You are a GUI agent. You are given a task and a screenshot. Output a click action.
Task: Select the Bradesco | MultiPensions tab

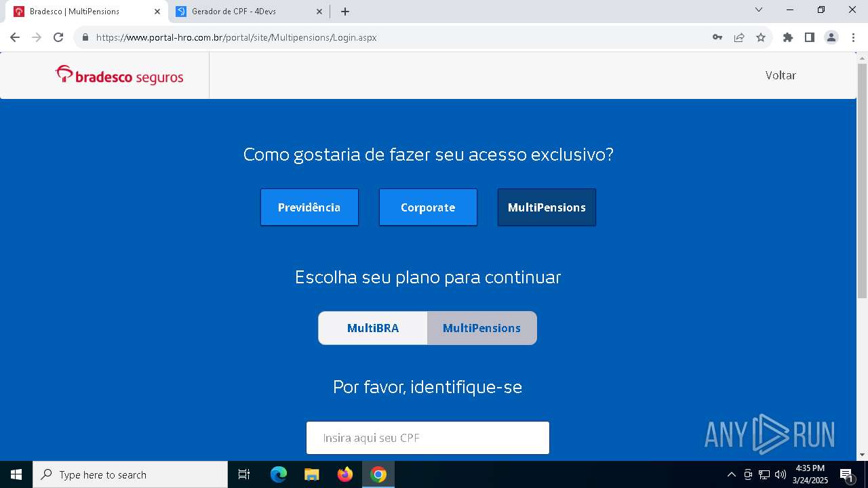tap(87, 12)
